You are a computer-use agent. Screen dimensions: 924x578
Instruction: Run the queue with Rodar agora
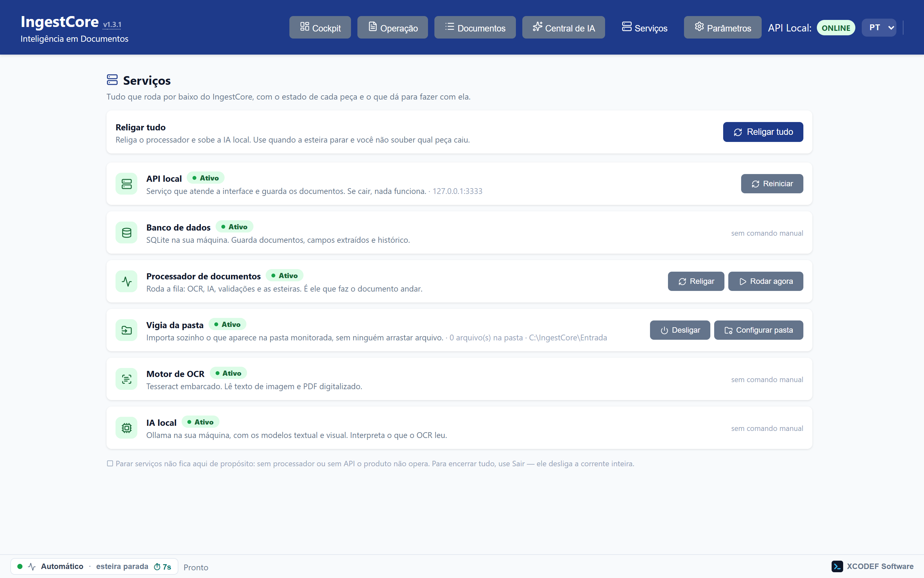(x=766, y=281)
